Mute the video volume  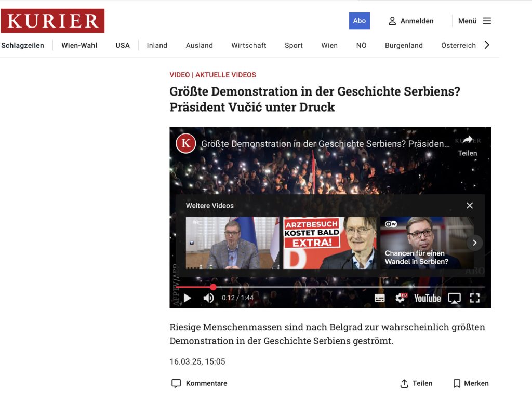point(208,298)
